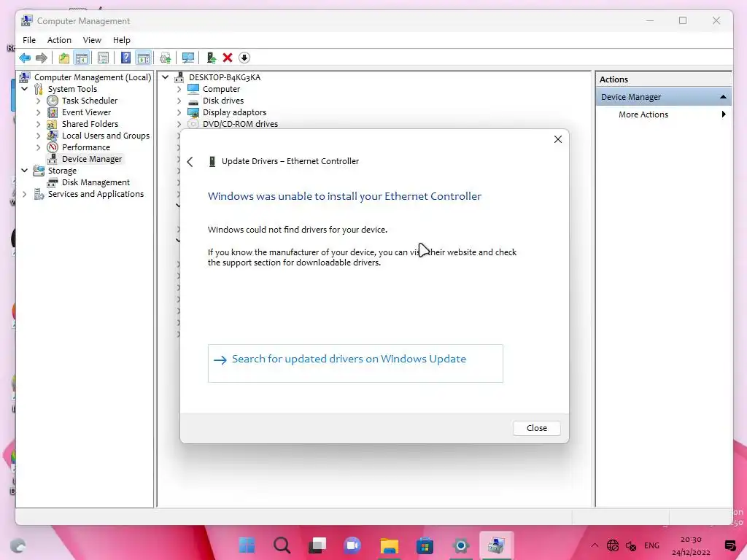Open Microsoft Store from the taskbar
The height and width of the screenshot is (560, 747).
425,545
